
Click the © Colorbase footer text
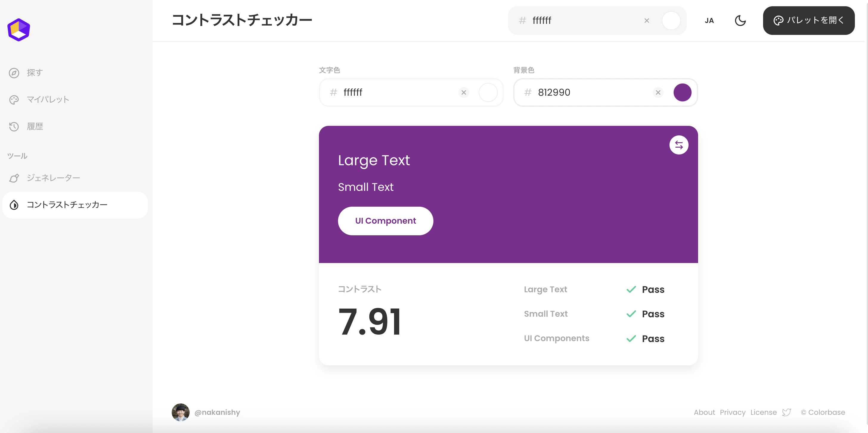(823, 412)
